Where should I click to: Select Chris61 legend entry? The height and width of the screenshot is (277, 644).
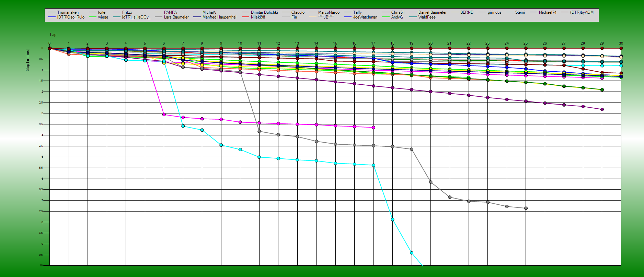393,12
